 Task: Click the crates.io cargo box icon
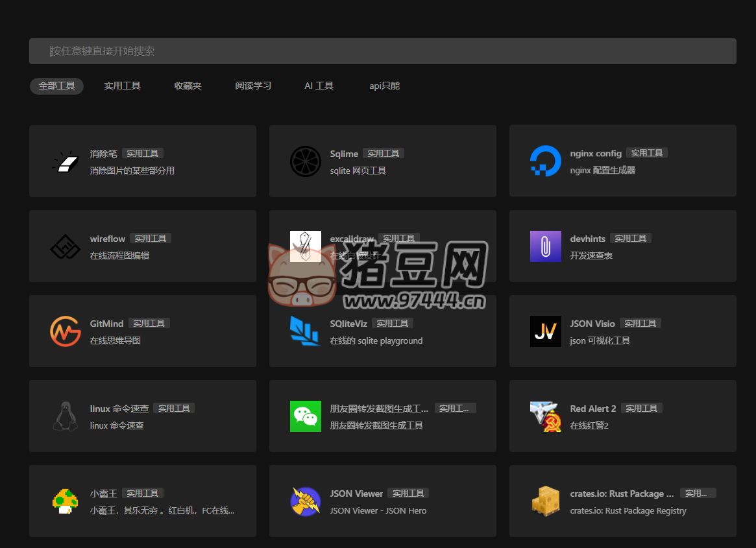(545, 501)
